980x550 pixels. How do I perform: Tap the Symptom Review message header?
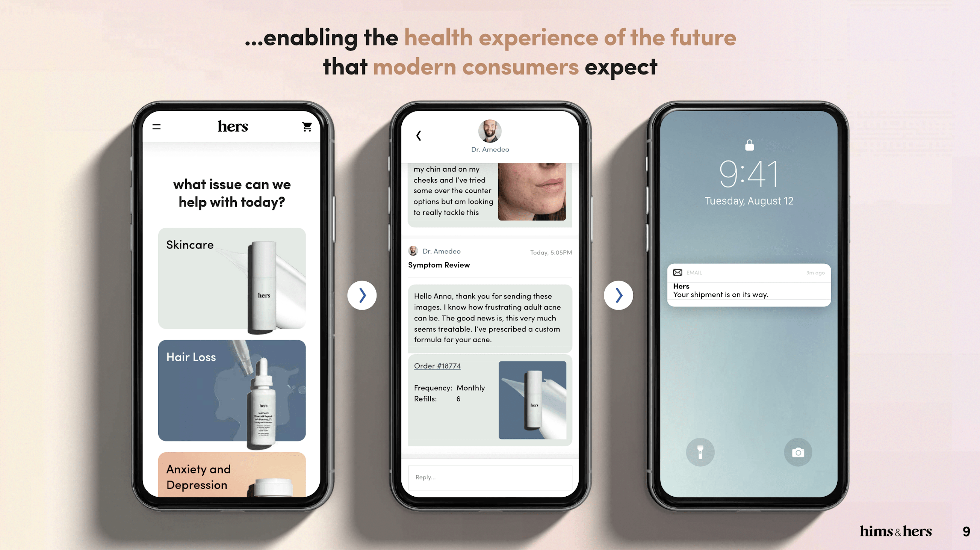[439, 264]
